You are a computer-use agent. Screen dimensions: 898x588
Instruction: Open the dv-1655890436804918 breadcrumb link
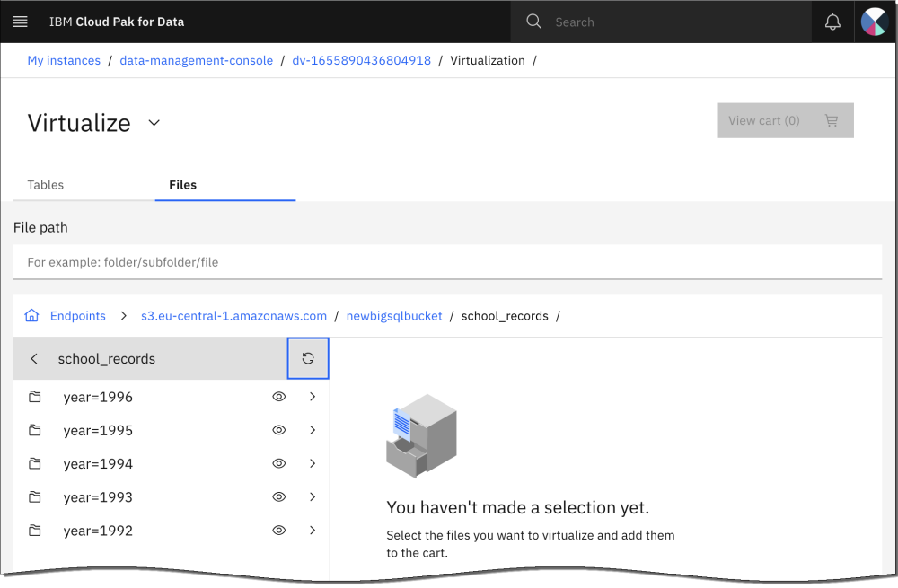[x=361, y=61]
